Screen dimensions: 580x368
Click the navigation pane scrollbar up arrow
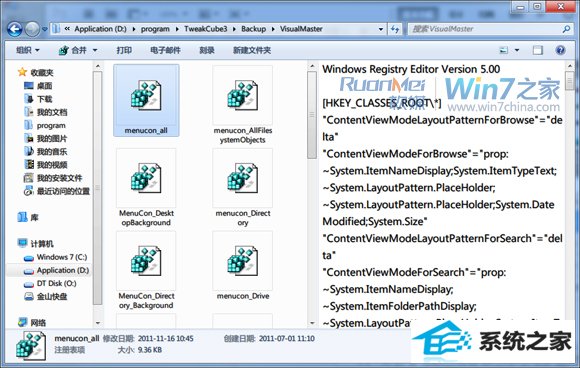[x=98, y=67]
